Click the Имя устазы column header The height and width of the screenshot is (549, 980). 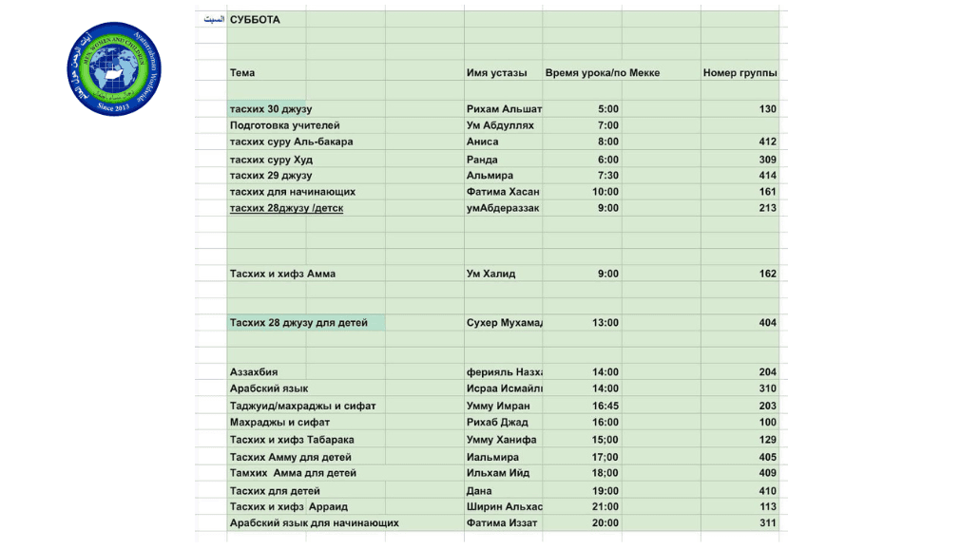(496, 72)
